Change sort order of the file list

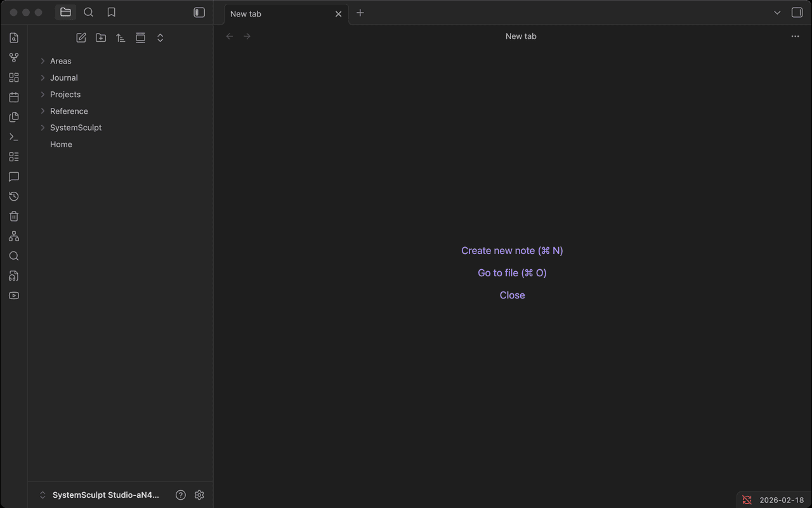point(121,37)
